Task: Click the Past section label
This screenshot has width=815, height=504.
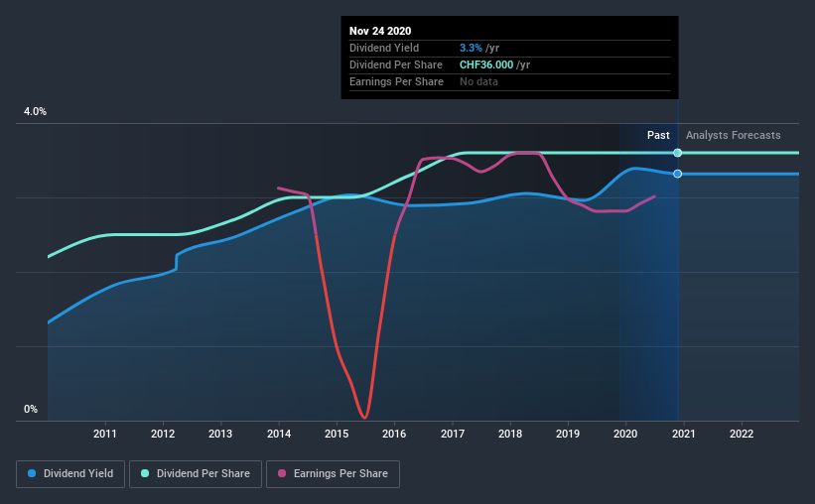Action: click(658, 135)
